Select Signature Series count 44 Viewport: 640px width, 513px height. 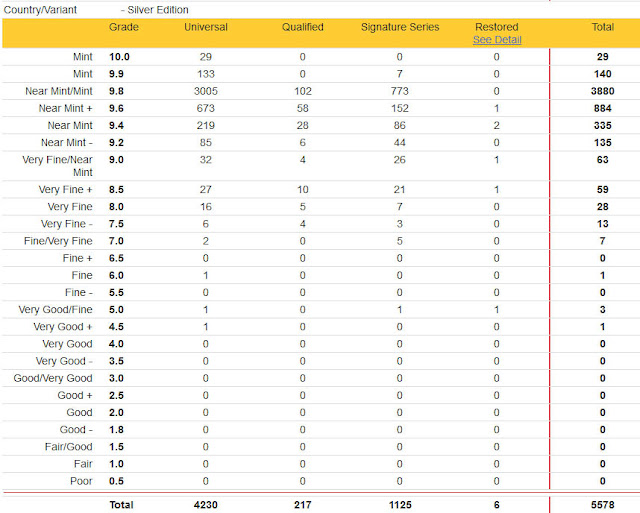click(x=399, y=142)
